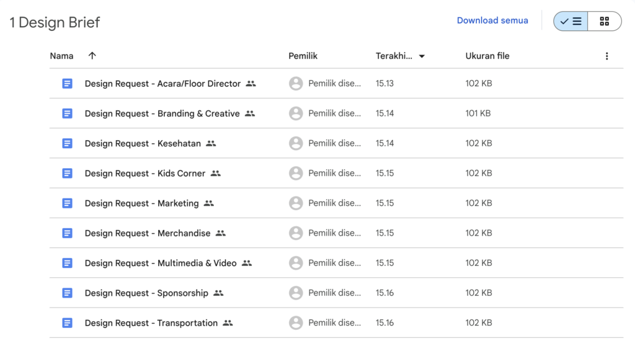Open the three-dot more options menu
Viewport: 635px width, 364px height.
point(606,56)
